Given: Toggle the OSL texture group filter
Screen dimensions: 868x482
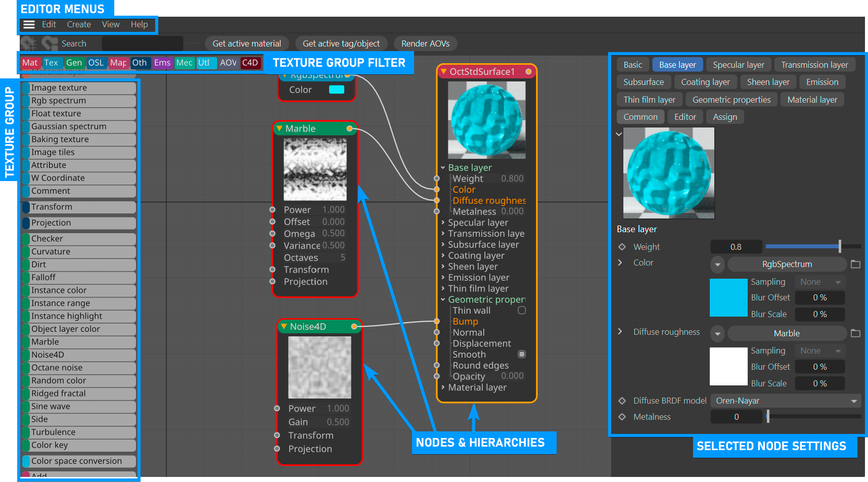Looking at the screenshot, I should pos(96,63).
